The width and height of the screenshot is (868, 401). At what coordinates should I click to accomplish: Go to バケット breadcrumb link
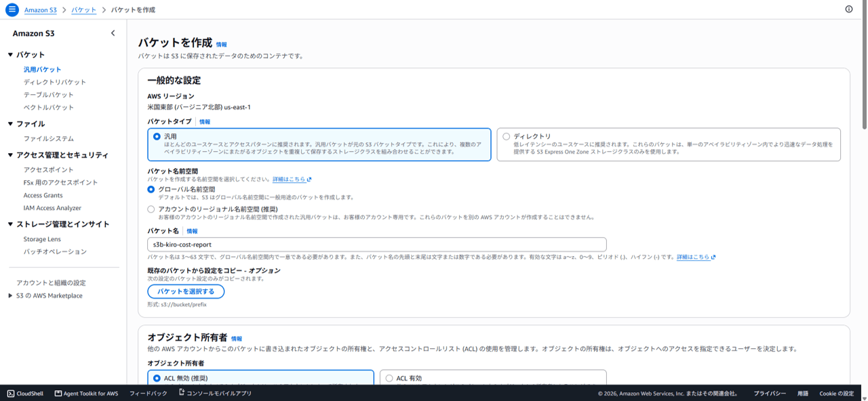click(x=83, y=10)
